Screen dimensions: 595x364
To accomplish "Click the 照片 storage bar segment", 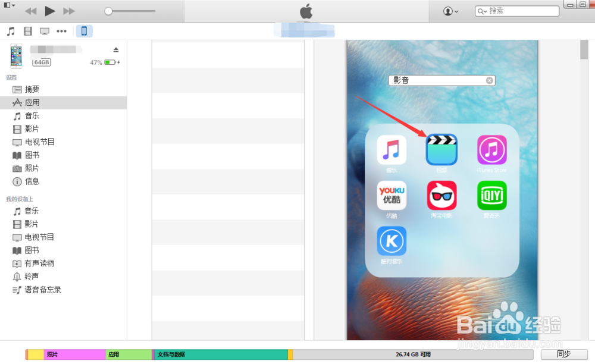I will 74,354.
